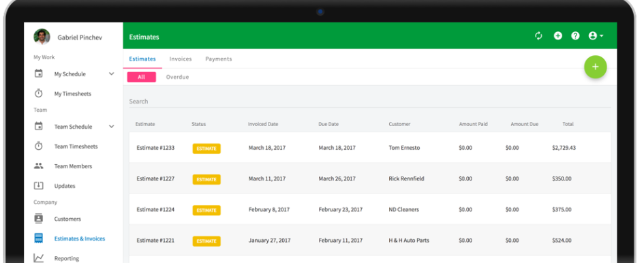This screenshot has width=644, height=263.
Task: Click ESTIMATE badge for Estimate #1227
Action: [206, 179]
